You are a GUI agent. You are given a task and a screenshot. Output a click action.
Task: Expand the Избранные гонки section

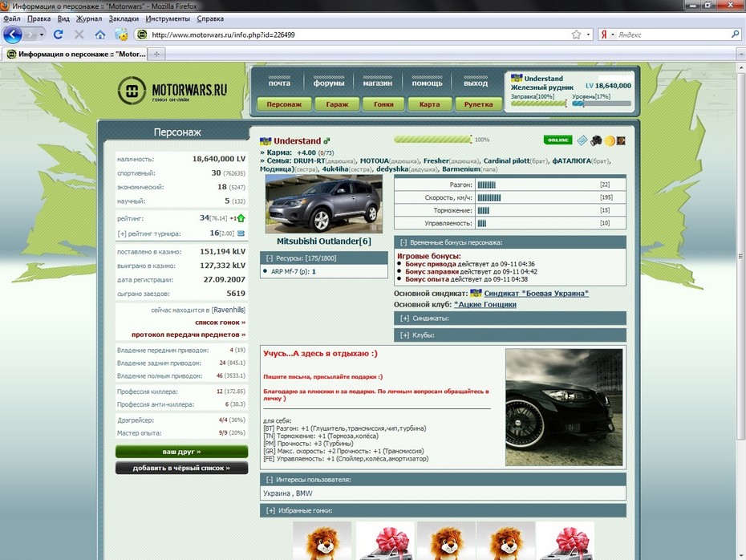(x=270, y=510)
